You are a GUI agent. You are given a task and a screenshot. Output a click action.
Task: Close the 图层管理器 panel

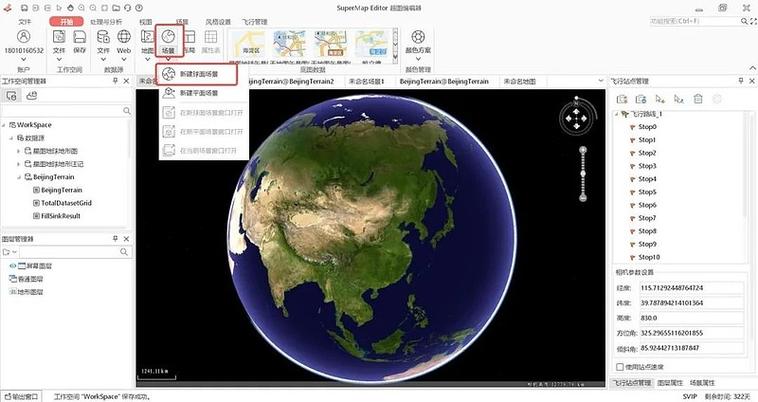click(x=126, y=239)
